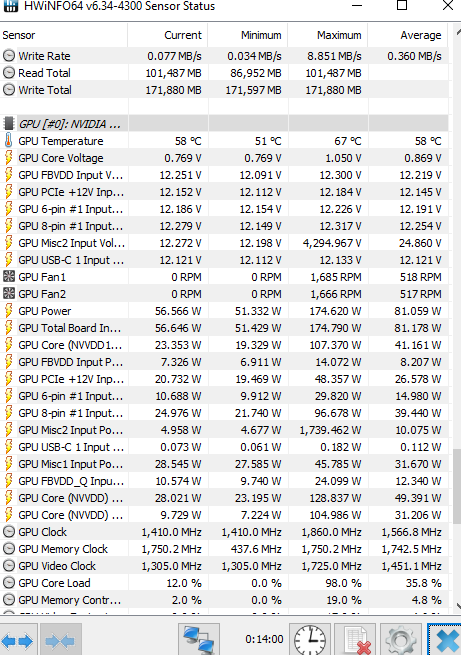Click the 437.6 MHz minimum Memory Clock value

click(256, 549)
